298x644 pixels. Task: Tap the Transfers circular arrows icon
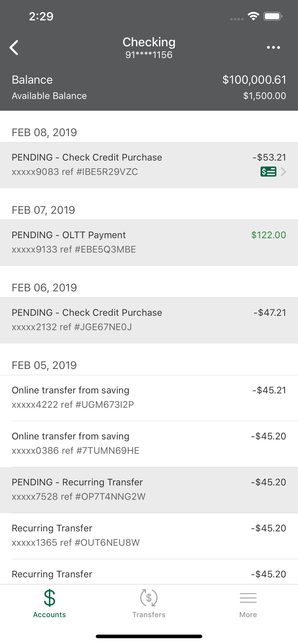[x=149, y=598]
